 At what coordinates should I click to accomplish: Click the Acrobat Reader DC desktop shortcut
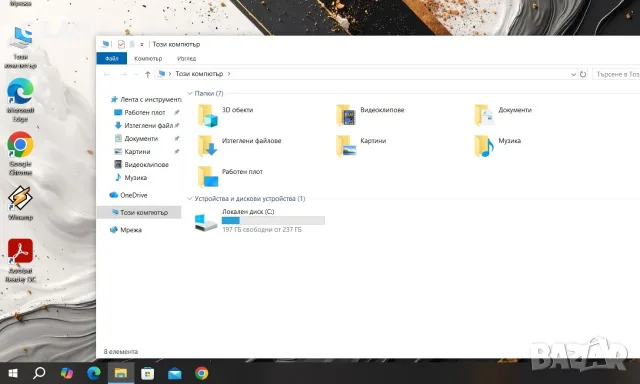tap(20, 261)
